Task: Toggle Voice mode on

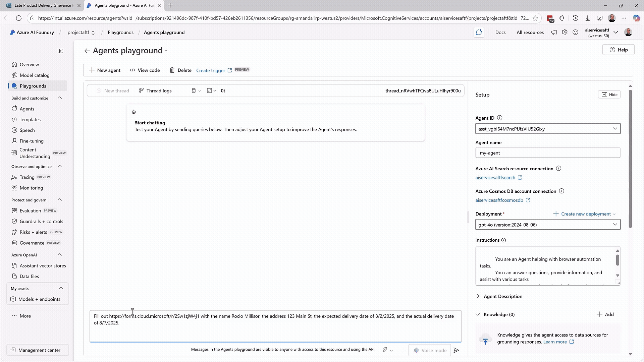Action: point(430,350)
